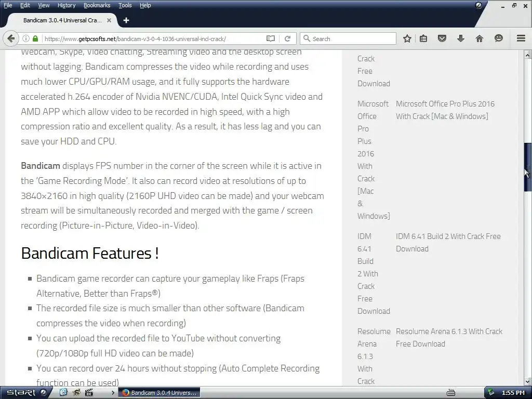The height and width of the screenshot is (399, 532).
Task: Go back using the back arrow
Action: click(x=11, y=38)
